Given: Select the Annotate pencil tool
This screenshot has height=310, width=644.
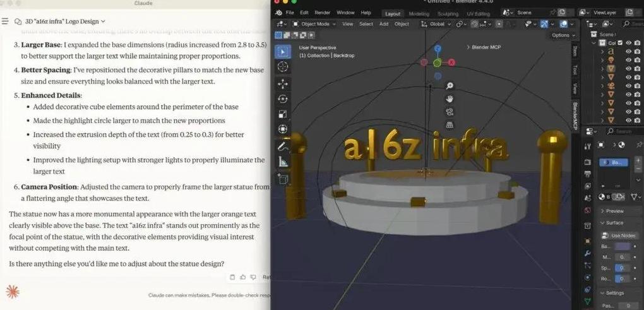Looking at the screenshot, I should [x=283, y=146].
